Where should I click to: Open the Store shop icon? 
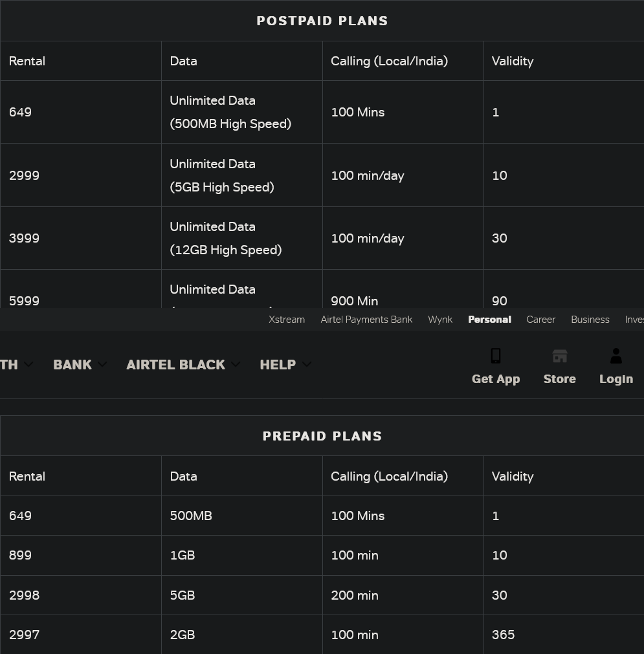[559, 356]
